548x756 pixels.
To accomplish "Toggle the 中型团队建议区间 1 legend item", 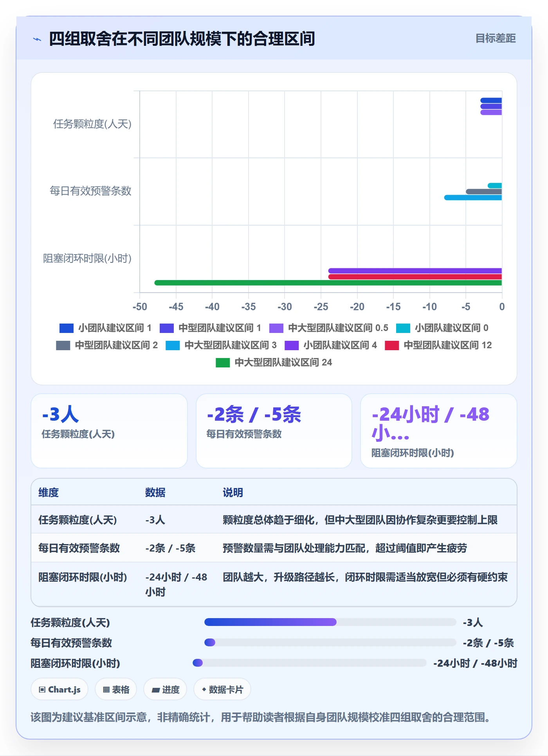I will point(210,328).
